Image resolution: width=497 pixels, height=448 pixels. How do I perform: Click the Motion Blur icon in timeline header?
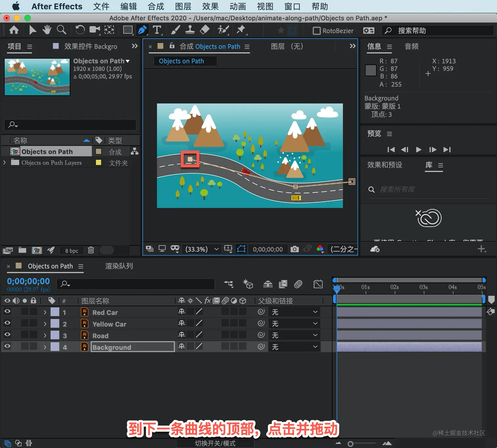[298, 284]
